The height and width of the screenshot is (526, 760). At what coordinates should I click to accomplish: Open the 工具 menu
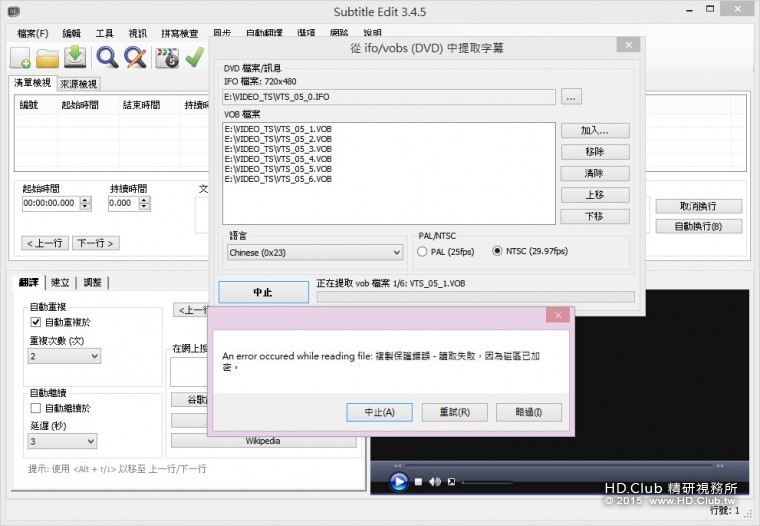pyautogui.click(x=105, y=33)
